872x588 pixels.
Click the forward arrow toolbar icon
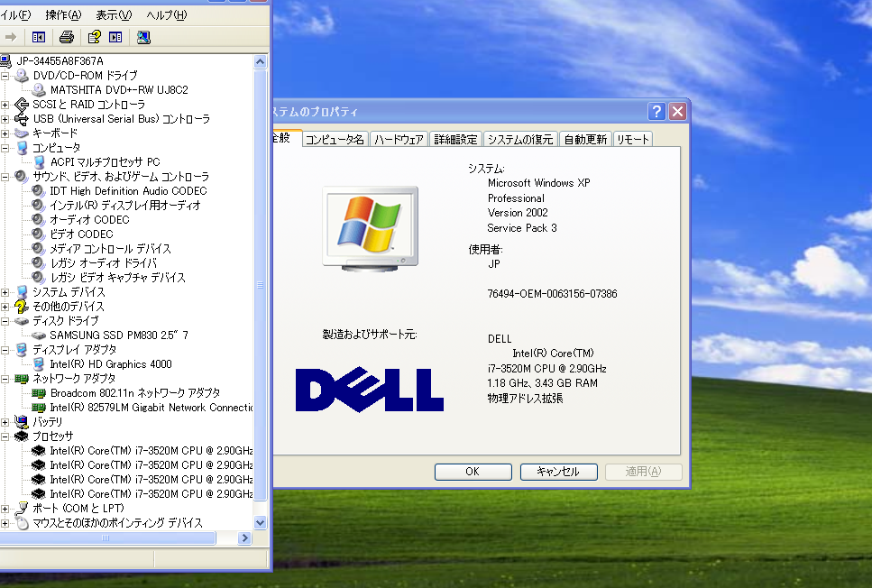11,37
